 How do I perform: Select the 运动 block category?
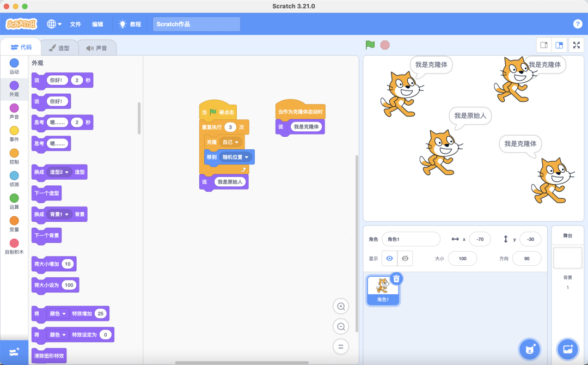pyautogui.click(x=14, y=66)
